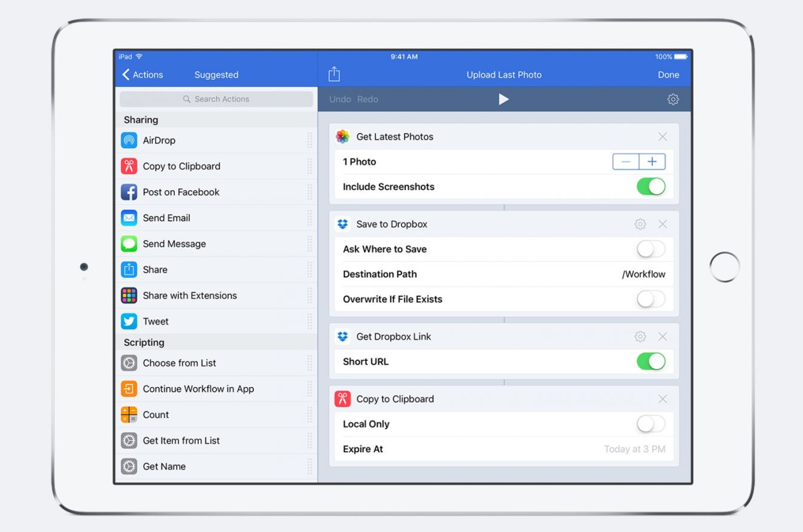Tap the battery indicator in status bar

680,57
